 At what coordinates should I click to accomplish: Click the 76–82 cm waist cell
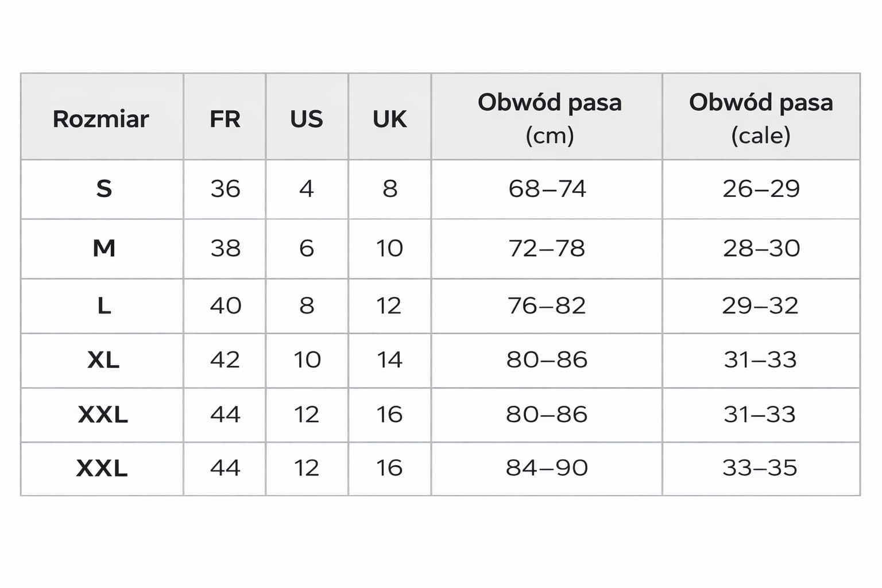tap(547, 305)
